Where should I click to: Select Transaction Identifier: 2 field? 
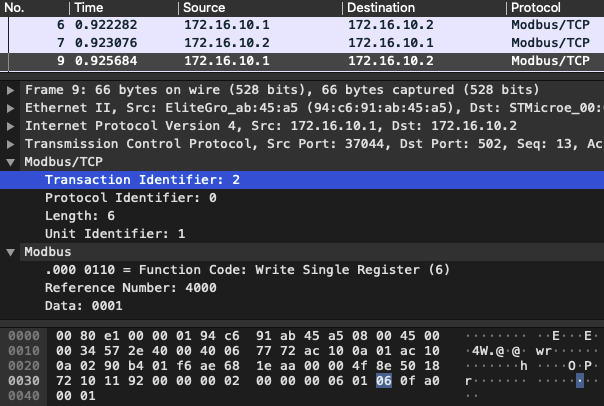302,180
